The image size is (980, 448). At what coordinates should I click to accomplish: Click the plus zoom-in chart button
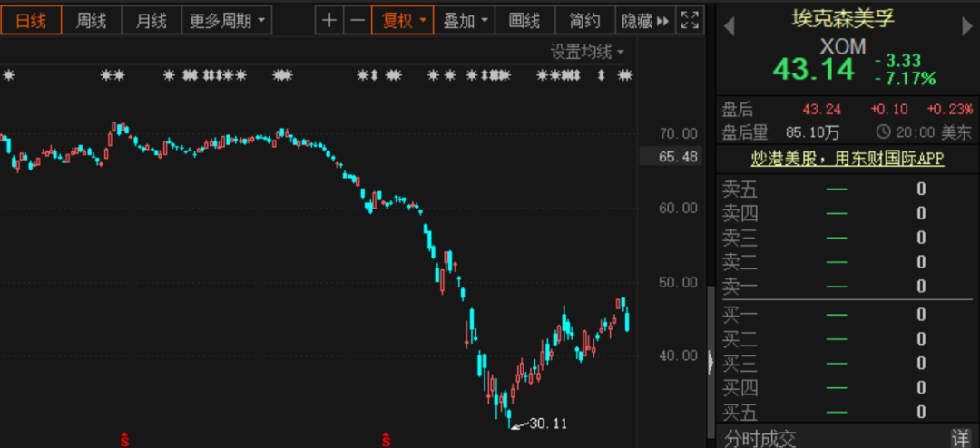[329, 21]
